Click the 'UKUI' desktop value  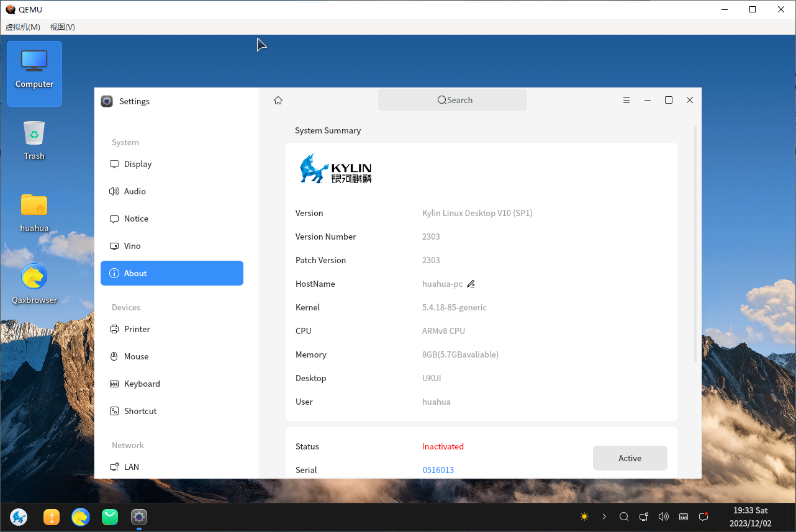pyautogui.click(x=432, y=378)
